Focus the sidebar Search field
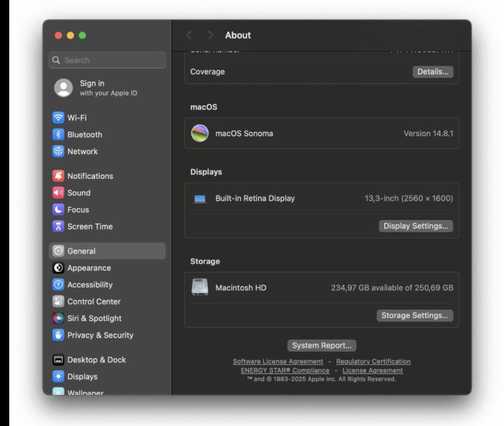The image size is (504, 426). [x=107, y=60]
